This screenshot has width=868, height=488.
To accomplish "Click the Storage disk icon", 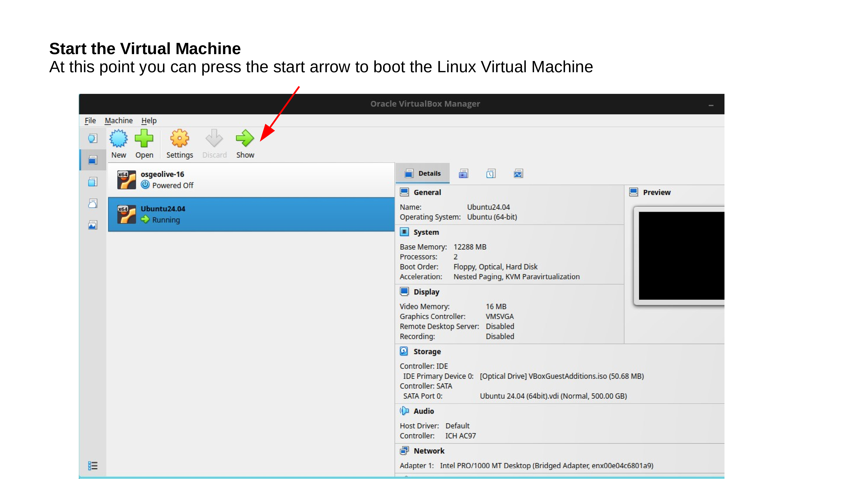I will [x=404, y=351].
